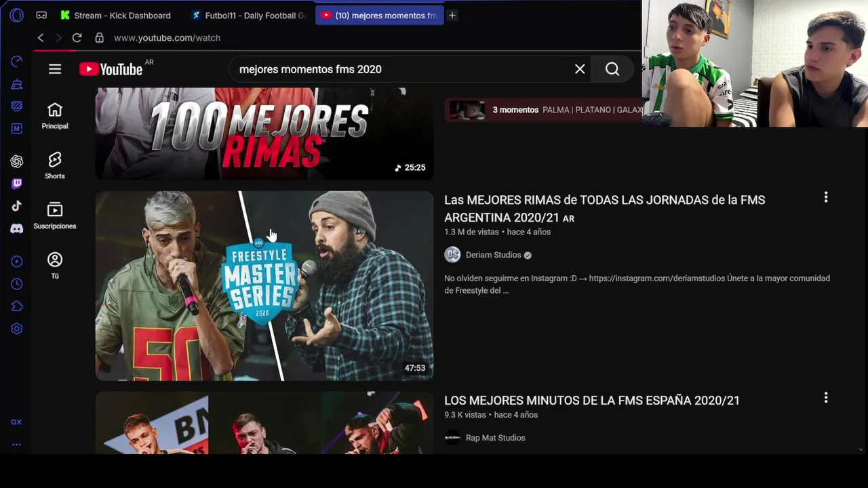The height and width of the screenshot is (488, 868).
Task: Open the three-dot sidebar setup menu
Action: (16, 445)
